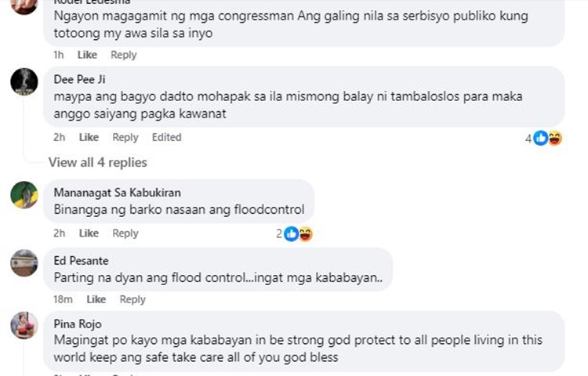
Task: Reply to Dee Pee Ji's comment
Action: (125, 137)
